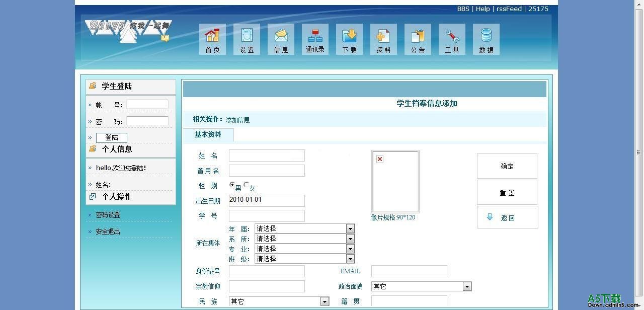This screenshot has width=644, height=310.
Task: Click the 学生档案信息添加 heading
Action: tap(427, 103)
